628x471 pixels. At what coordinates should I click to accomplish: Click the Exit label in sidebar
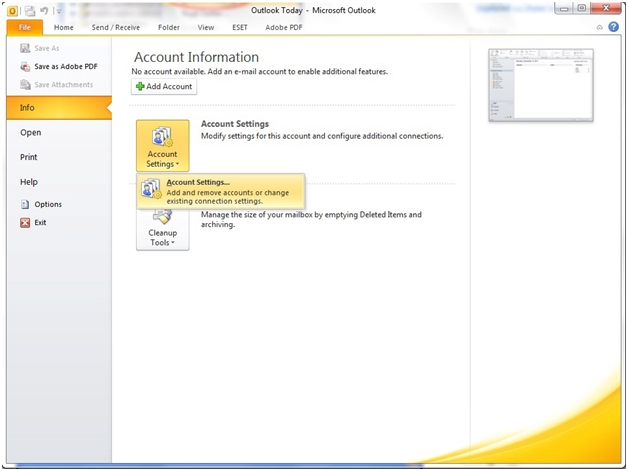point(40,223)
